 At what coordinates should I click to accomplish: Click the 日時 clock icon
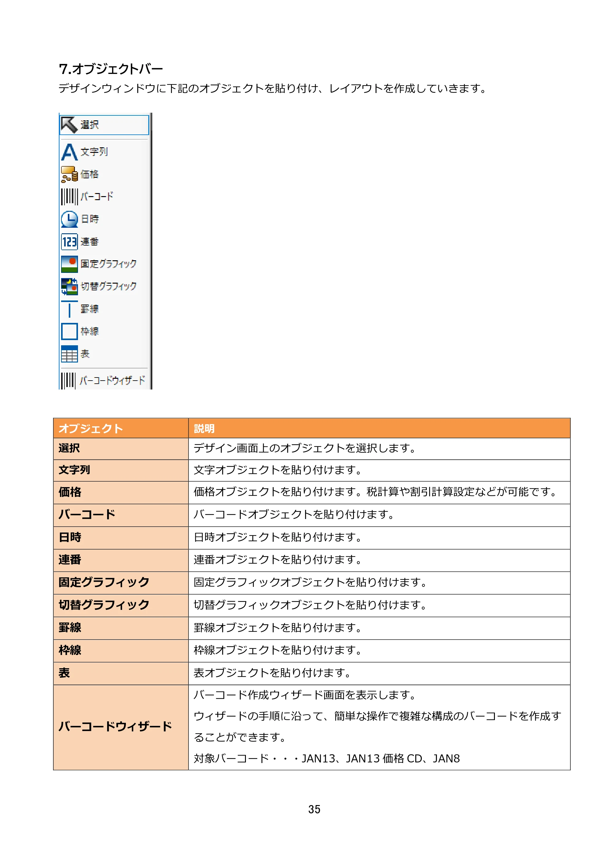coord(69,219)
